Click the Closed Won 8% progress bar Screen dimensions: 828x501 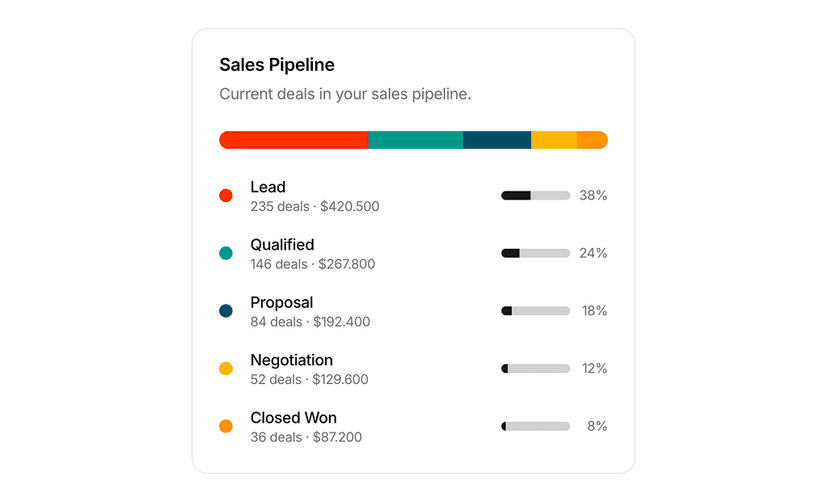tap(535, 427)
